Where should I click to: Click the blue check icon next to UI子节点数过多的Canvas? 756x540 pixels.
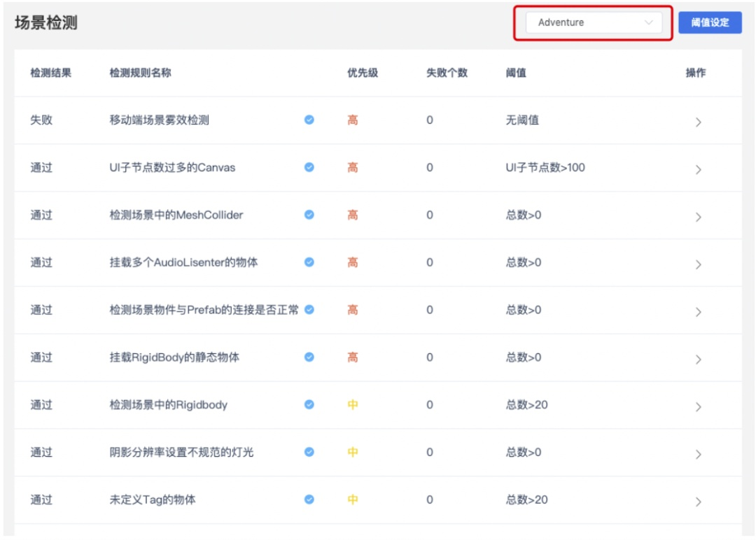(309, 167)
